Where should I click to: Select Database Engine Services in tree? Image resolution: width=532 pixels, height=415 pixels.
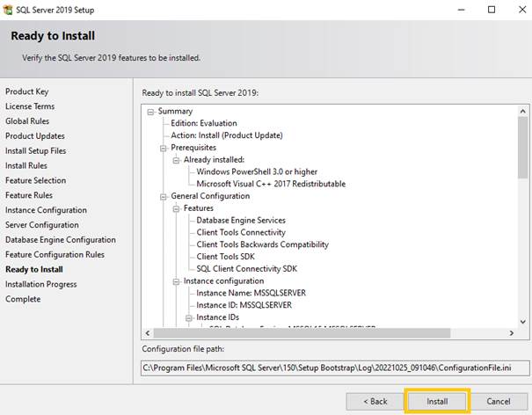240,221
